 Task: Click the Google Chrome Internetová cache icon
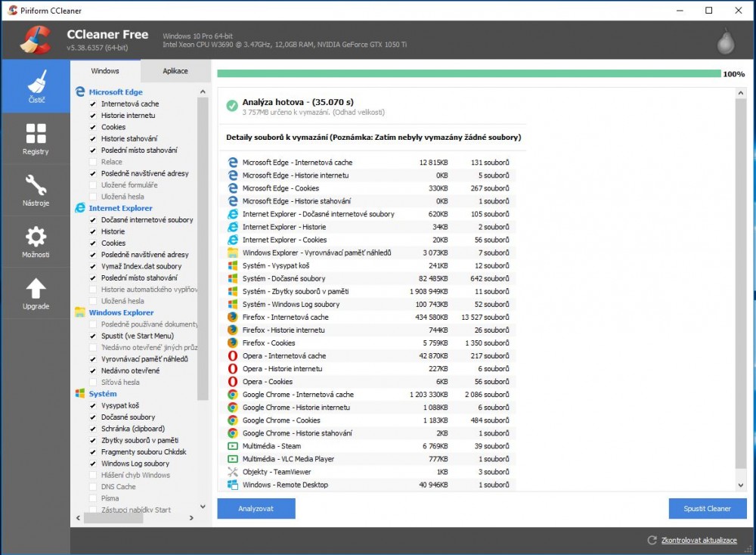233,395
